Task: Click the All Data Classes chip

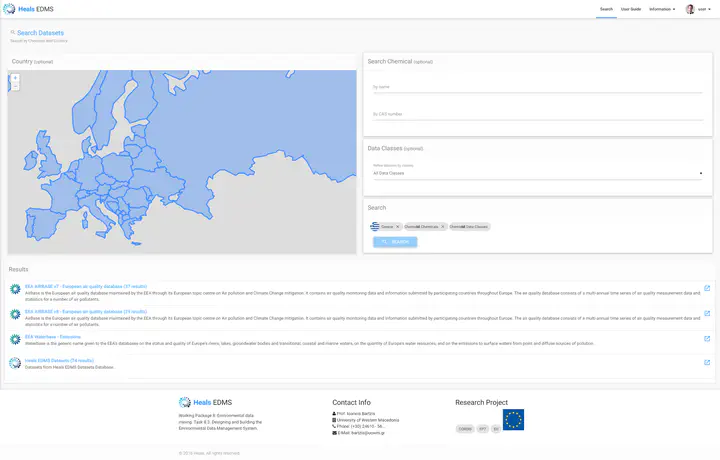Action: [469, 227]
